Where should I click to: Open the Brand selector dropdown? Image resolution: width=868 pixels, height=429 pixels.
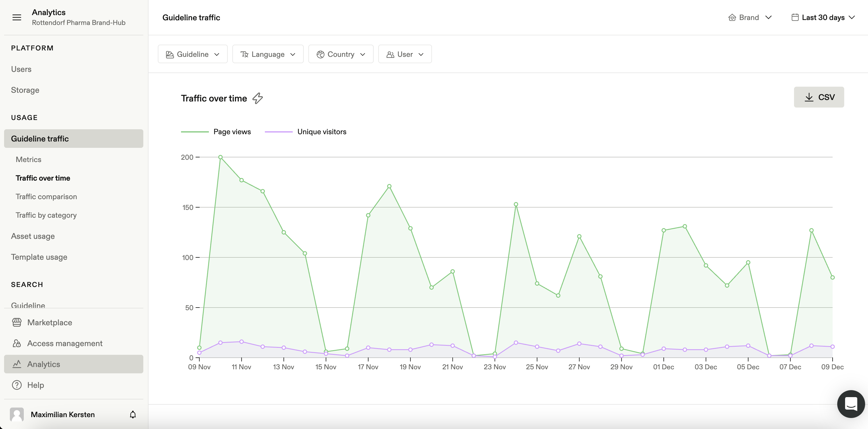coord(749,17)
